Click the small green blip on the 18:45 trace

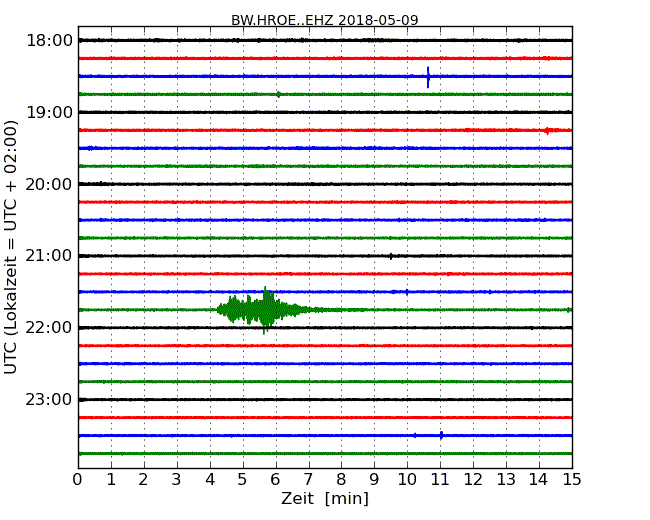[278, 94]
